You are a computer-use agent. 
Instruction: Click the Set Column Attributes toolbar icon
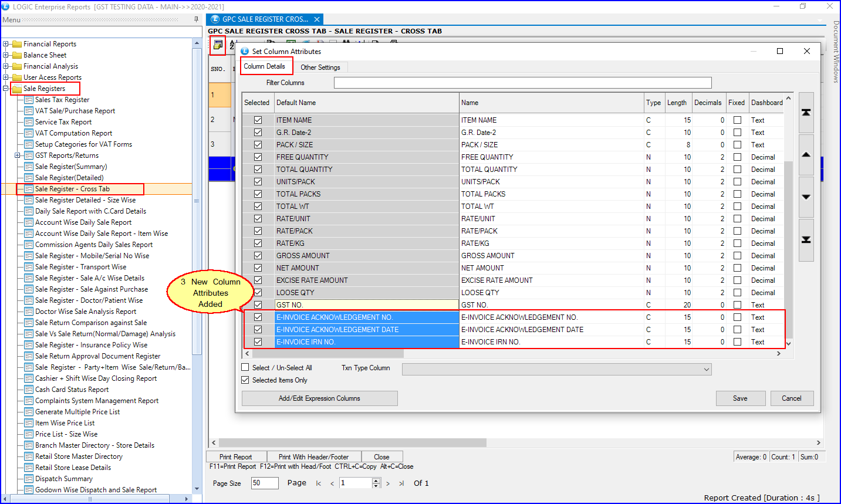click(218, 45)
